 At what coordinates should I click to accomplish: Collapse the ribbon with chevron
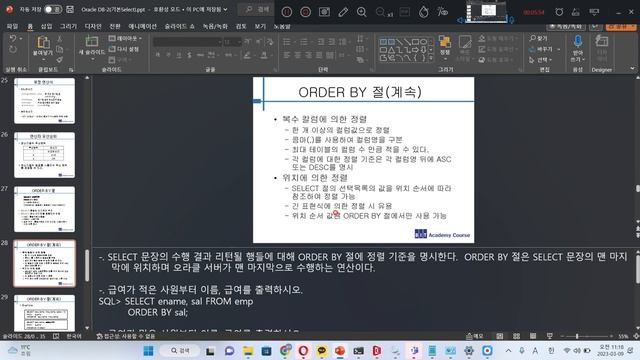633,69
